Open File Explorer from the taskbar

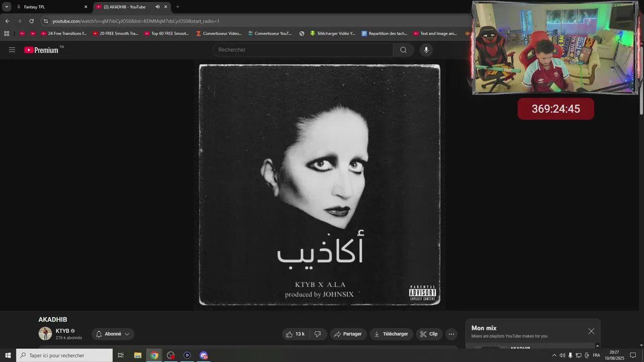[x=137, y=355]
